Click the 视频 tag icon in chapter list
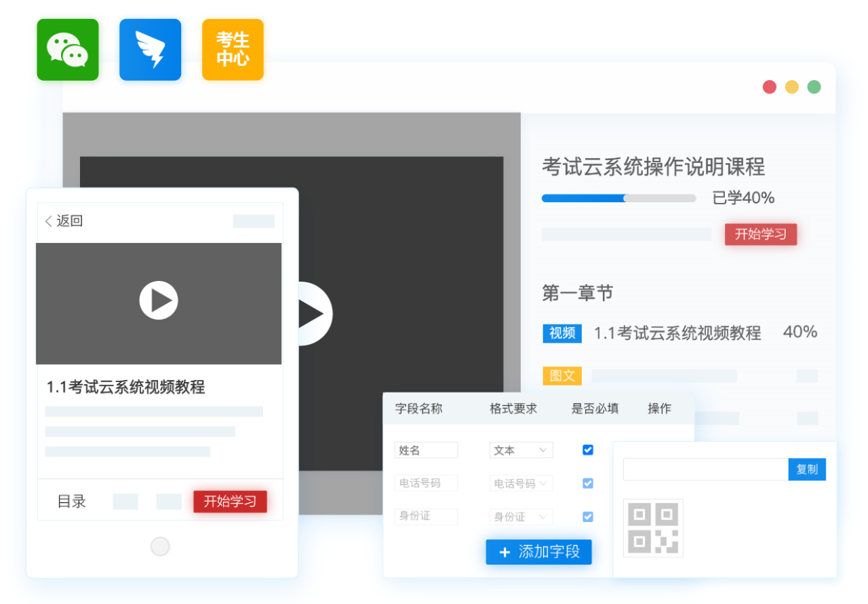Viewport: 868px width, 604px height. (562, 333)
